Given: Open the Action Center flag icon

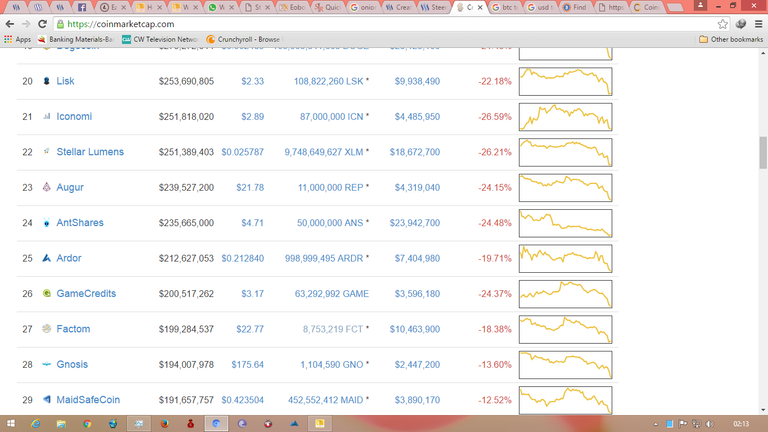Looking at the screenshot, I should pos(683,424).
